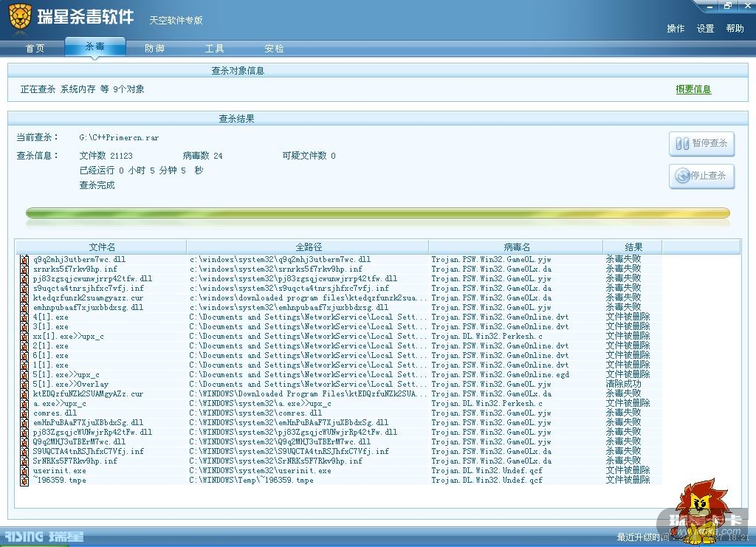Screen dimensions: 756x547
Task: Sort by the 病毒名 column header
Action: coord(516,247)
